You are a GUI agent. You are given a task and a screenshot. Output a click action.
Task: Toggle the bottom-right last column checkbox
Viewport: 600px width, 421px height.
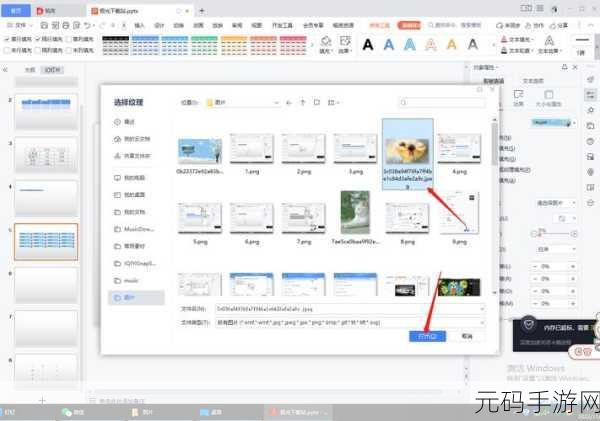pos(68,50)
